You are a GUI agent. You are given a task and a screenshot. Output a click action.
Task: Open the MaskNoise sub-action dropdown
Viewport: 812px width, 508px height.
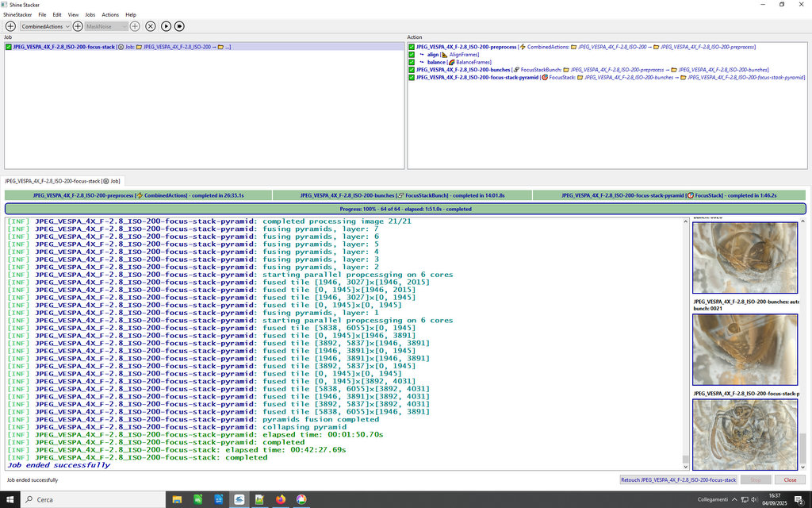[106, 26]
